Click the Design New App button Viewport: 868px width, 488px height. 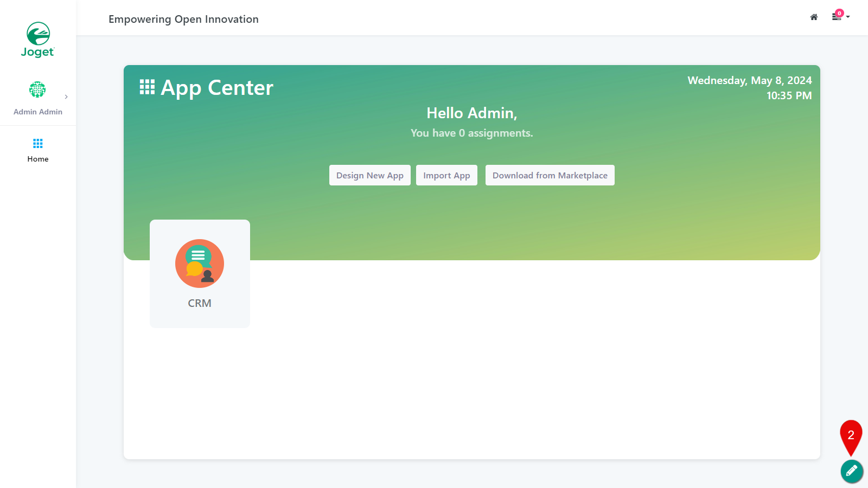(x=370, y=175)
